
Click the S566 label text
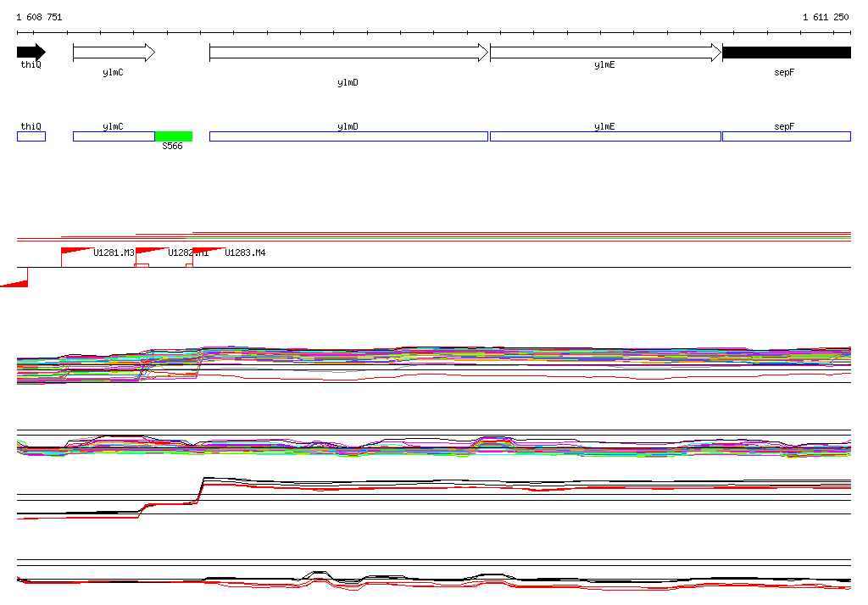click(x=172, y=147)
